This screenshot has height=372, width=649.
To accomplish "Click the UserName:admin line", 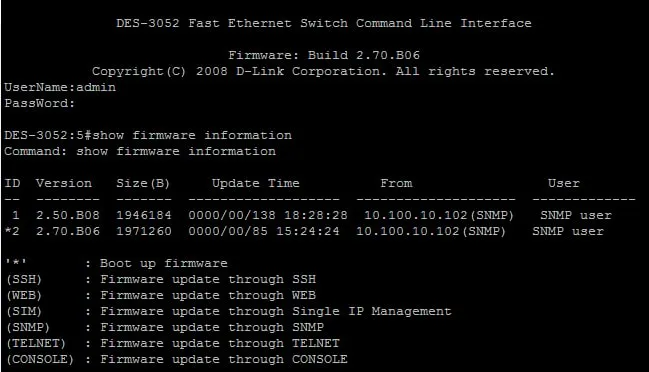I will pos(60,87).
